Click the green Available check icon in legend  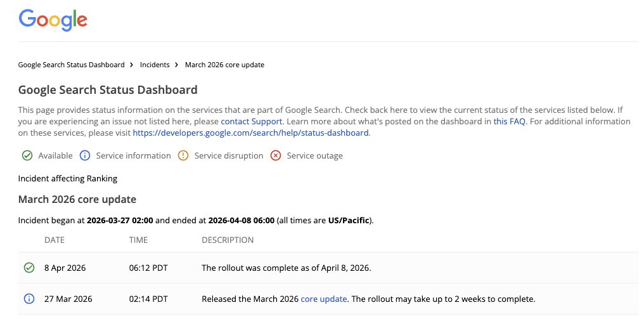coord(27,156)
